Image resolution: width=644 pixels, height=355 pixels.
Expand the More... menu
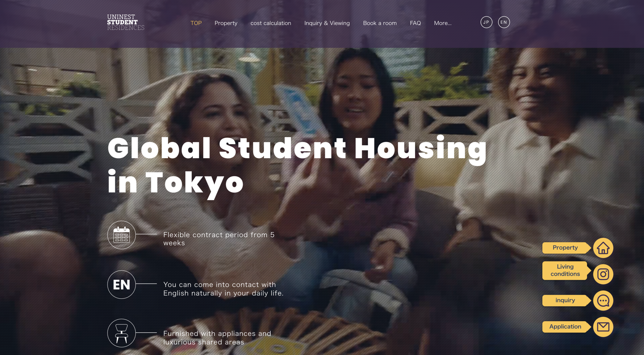point(442,23)
